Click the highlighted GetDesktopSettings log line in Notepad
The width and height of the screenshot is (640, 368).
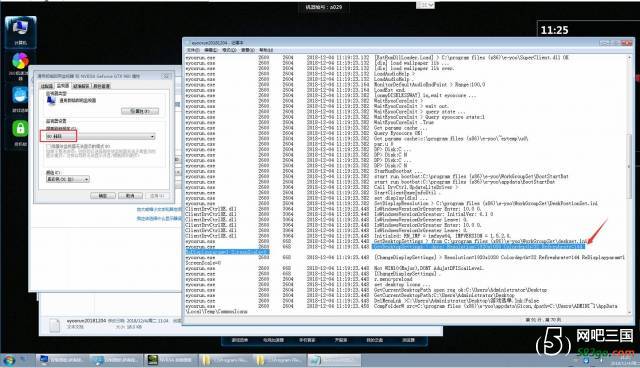point(478,246)
